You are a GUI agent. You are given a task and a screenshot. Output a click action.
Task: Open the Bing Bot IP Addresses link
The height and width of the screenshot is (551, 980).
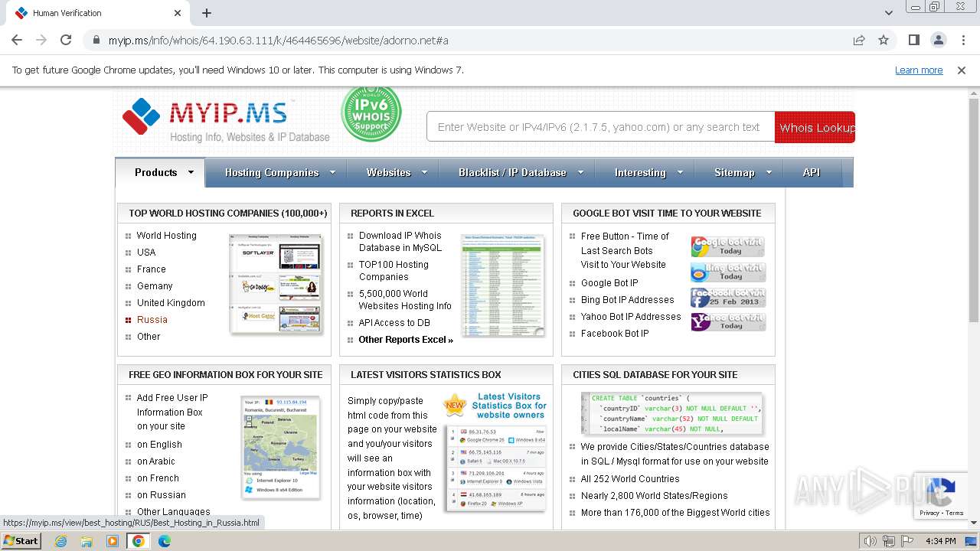pyautogui.click(x=628, y=300)
